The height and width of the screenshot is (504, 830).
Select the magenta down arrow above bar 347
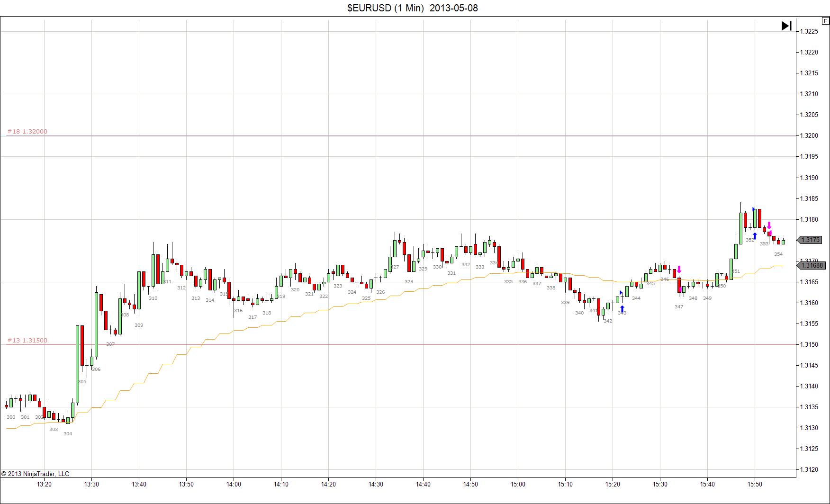tap(679, 269)
